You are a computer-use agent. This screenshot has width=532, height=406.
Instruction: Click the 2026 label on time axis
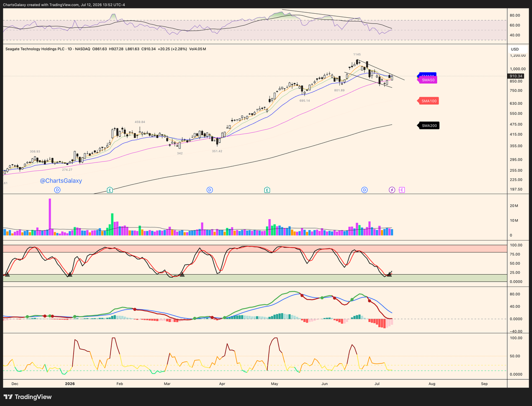point(70,383)
